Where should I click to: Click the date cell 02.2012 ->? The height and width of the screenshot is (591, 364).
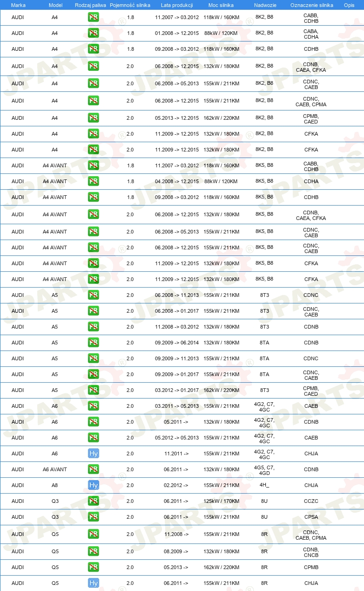[176, 485]
